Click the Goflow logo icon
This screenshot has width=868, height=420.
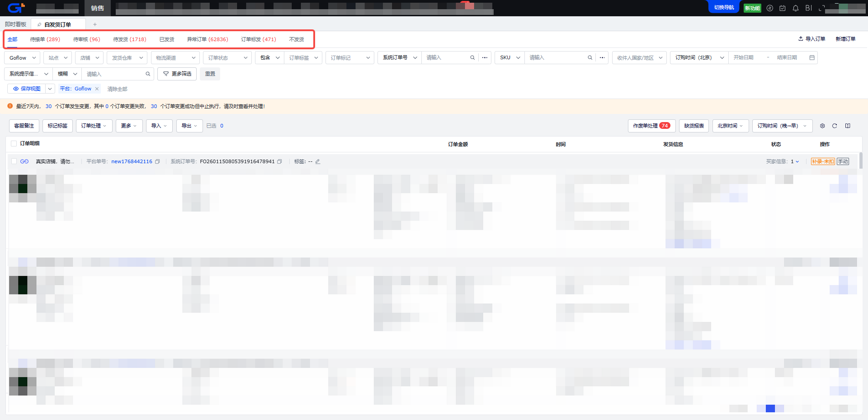pyautogui.click(x=16, y=8)
